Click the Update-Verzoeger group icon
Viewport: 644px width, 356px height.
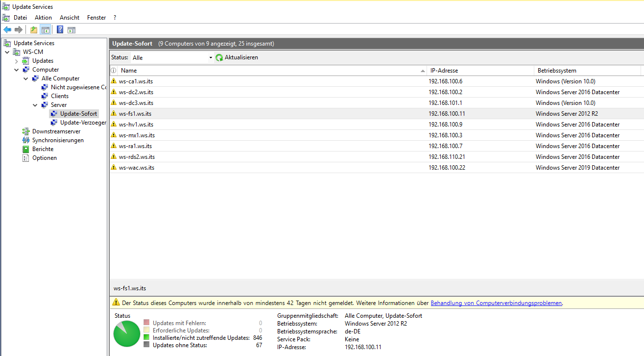pos(54,123)
